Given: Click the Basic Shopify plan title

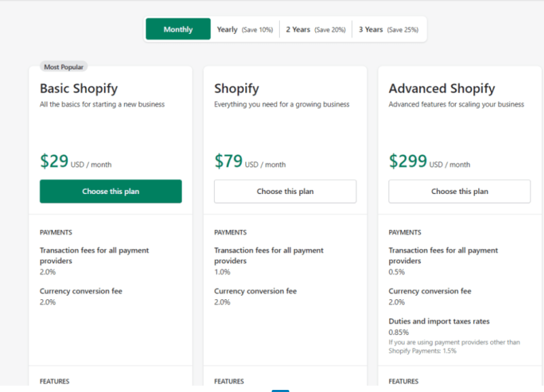Looking at the screenshot, I should click(79, 88).
